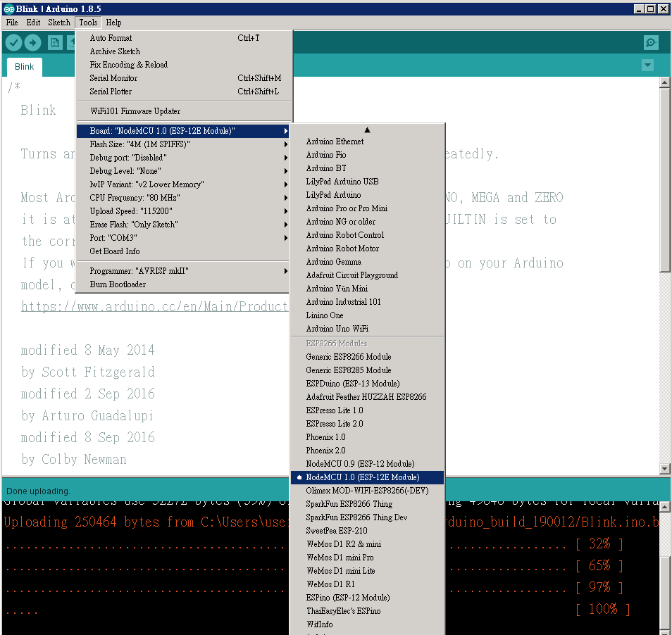Select Adafruit Circuit Playground board
Screen dimensions: 672x635
[x=367, y=275]
